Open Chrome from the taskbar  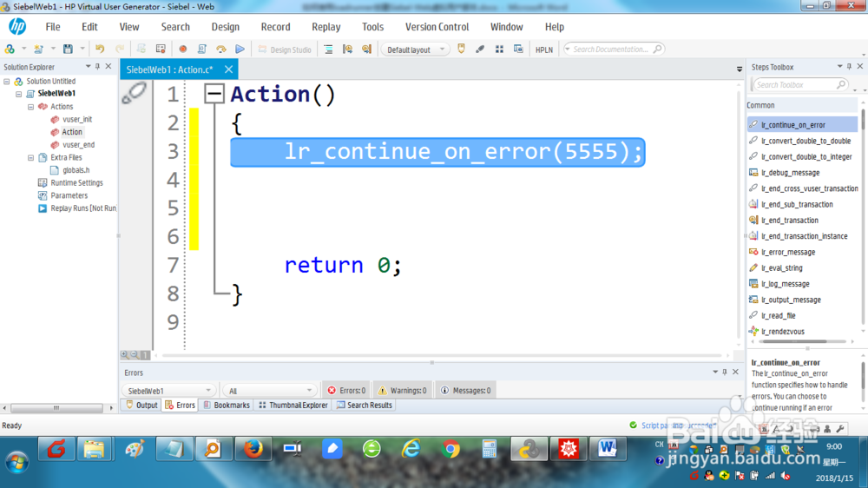click(x=450, y=449)
